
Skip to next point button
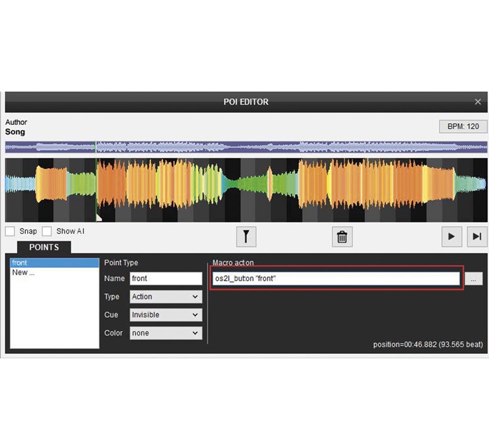tap(477, 236)
